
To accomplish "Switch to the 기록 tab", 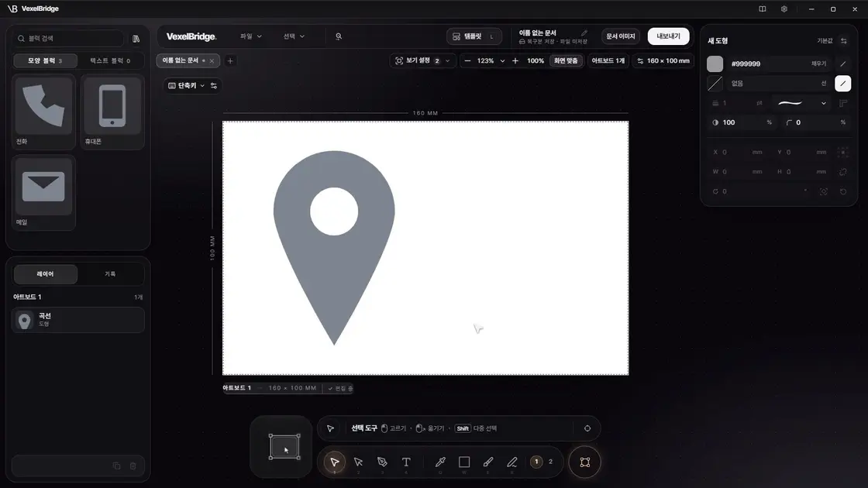I will pos(110,274).
